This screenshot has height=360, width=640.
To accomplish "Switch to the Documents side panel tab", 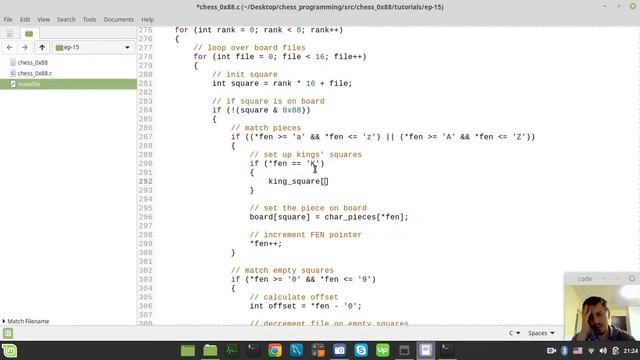I will click(x=10, y=33).
